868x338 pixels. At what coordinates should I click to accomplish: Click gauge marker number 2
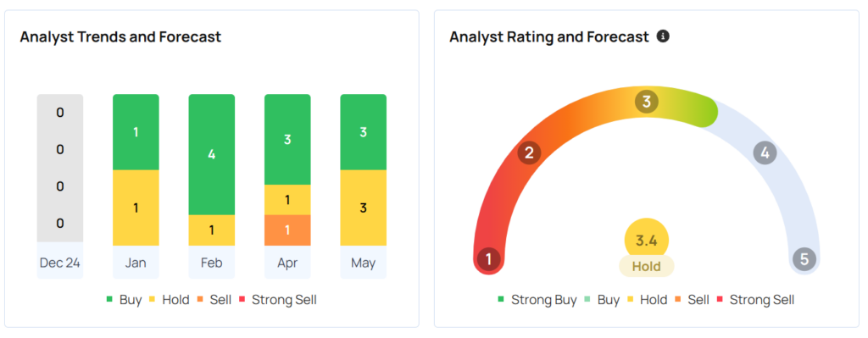point(529,152)
